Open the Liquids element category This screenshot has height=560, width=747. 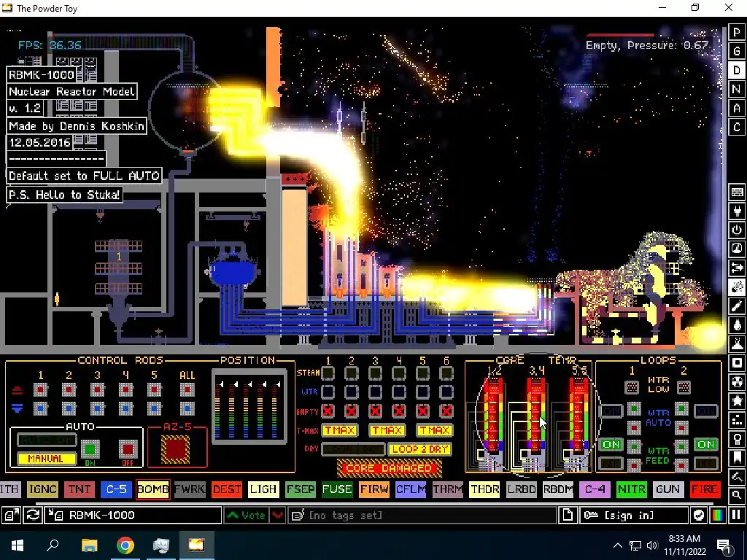[737, 324]
